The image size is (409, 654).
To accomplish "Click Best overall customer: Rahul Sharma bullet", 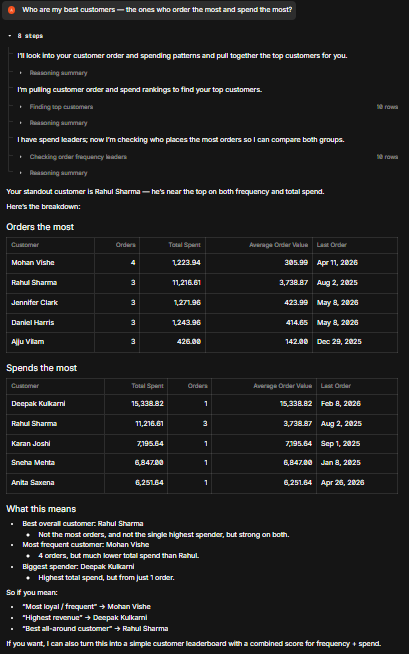I will coord(83,523).
